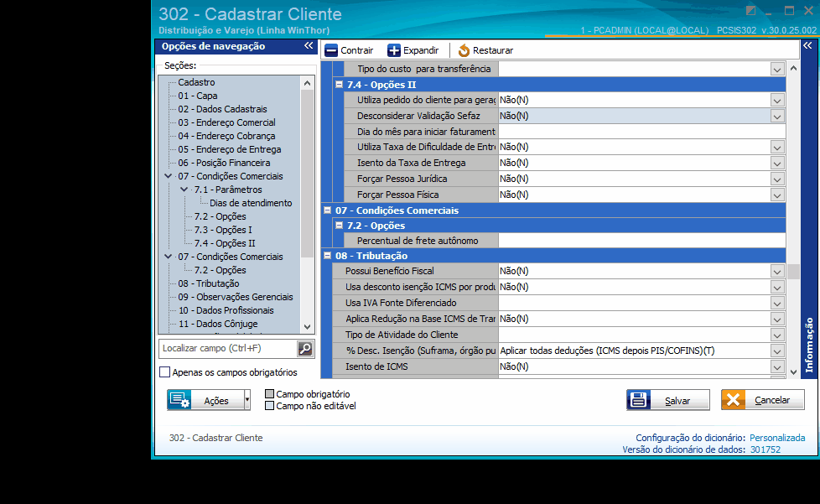820x504 pixels.
Task: Click the sections tree scroll up arrow
Action: (x=307, y=83)
